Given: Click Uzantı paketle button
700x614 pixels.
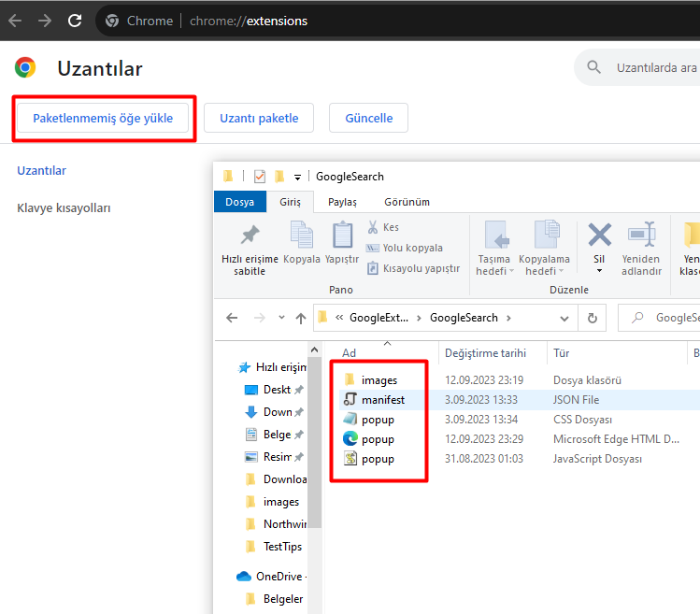Looking at the screenshot, I should coord(259,118).
